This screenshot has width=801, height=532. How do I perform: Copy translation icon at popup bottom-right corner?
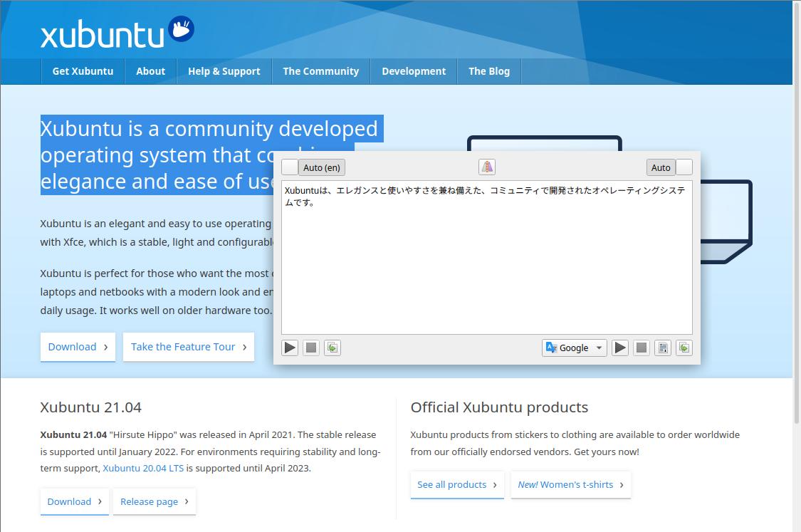pos(684,348)
